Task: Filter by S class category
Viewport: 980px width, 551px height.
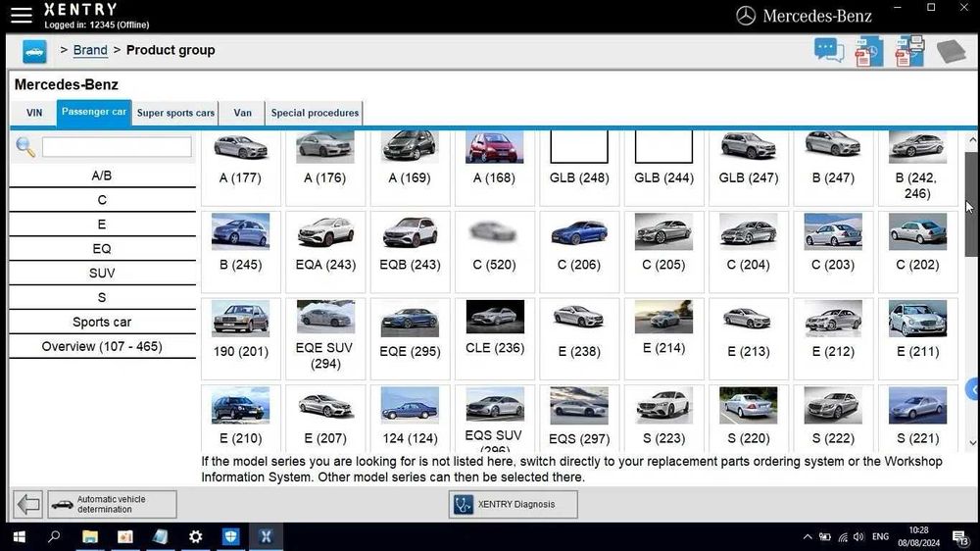Action: click(x=102, y=298)
